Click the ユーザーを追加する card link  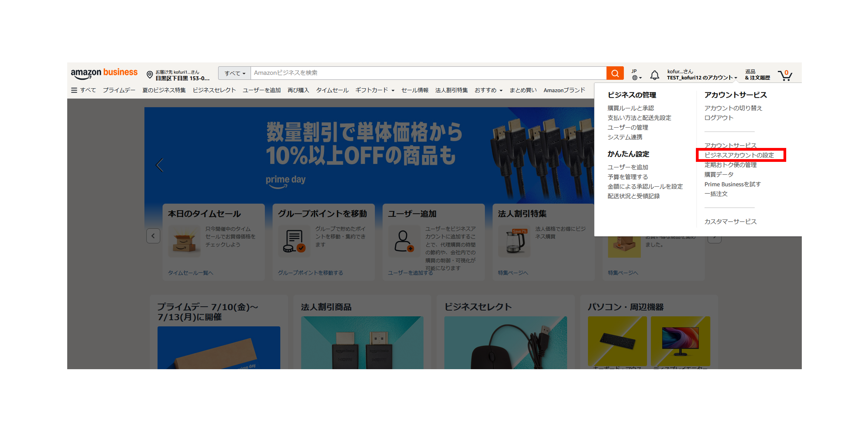point(410,272)
